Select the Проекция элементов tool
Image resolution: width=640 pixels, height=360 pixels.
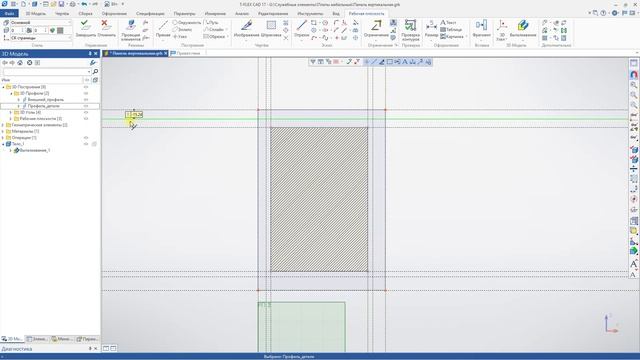(x=131, y=30)
